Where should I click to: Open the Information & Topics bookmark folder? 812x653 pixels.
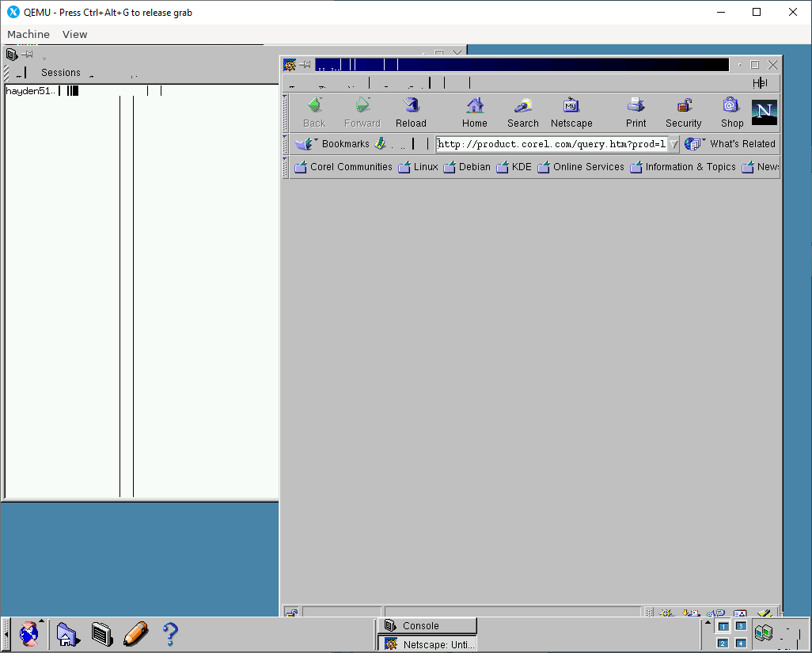[683, 167]
